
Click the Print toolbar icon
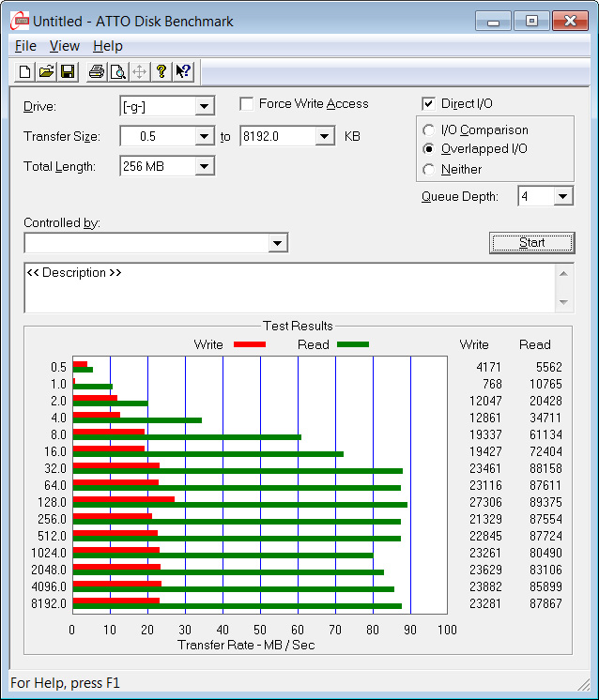tap(97, 71)
